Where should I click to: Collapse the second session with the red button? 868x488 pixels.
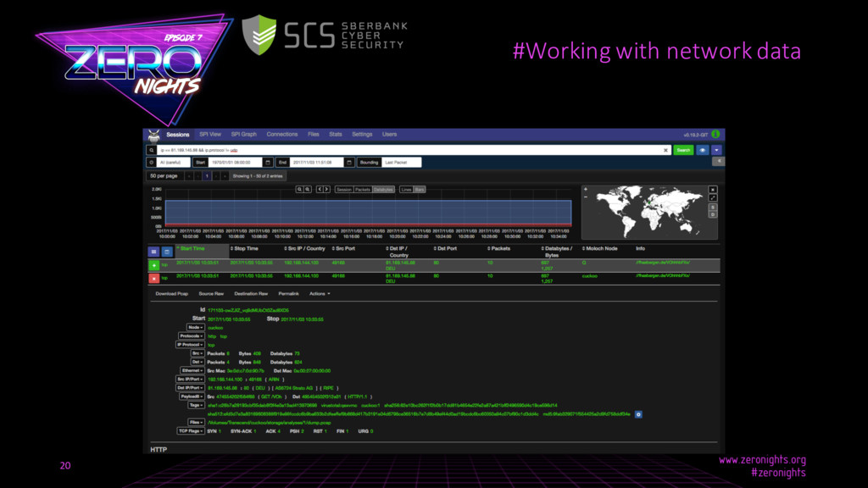point(154,278)
